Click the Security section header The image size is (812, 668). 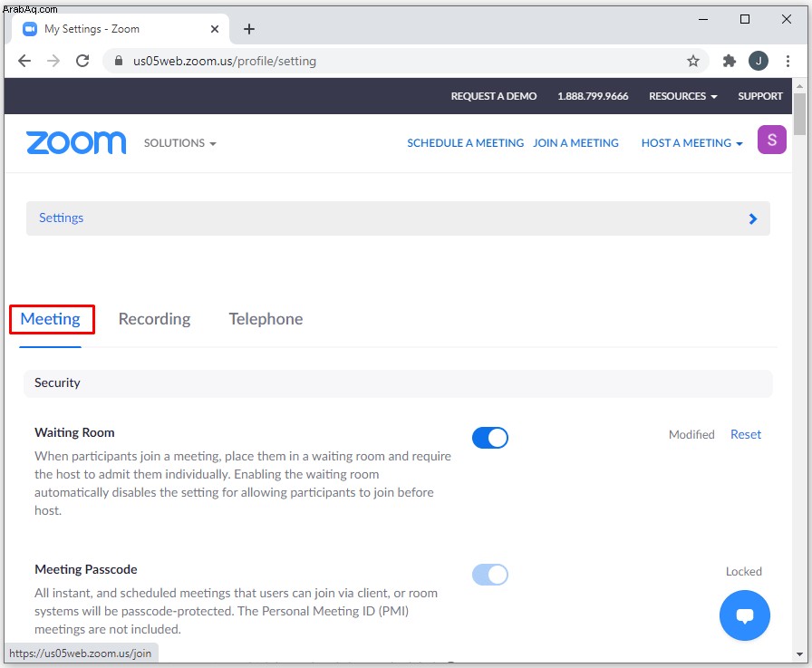[398, 383]
